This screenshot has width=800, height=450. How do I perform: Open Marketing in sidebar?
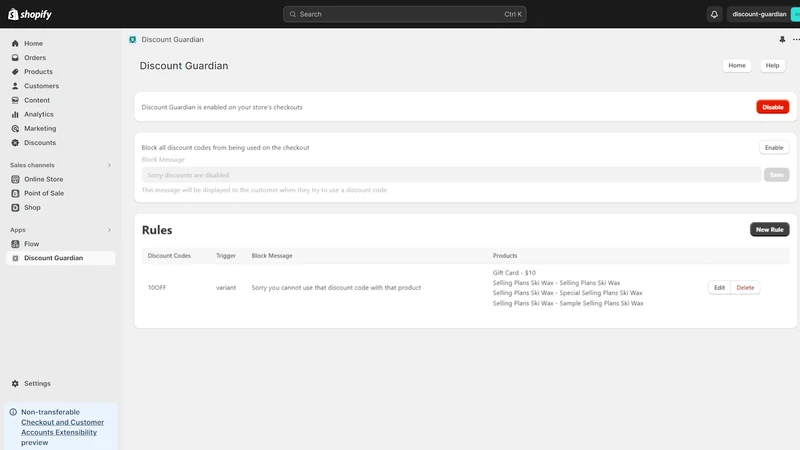click(x=40, y=129)
